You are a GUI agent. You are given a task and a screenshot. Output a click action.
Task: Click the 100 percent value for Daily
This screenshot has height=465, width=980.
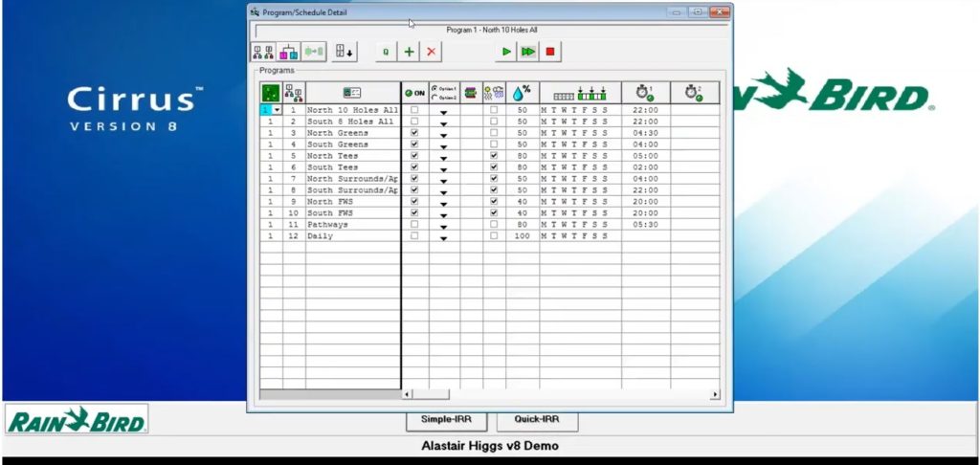point(523,236)
